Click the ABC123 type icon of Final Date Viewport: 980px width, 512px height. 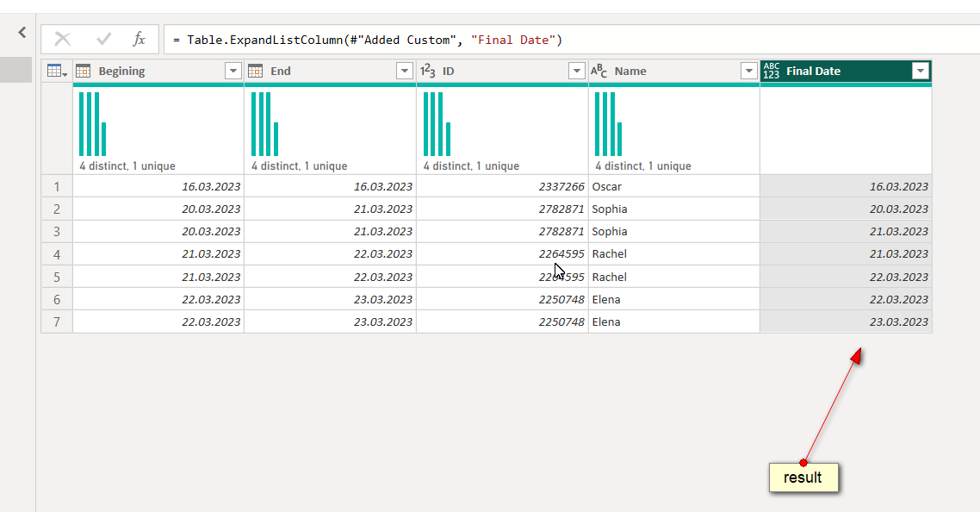pyautogui.click(x=772, y=71)
